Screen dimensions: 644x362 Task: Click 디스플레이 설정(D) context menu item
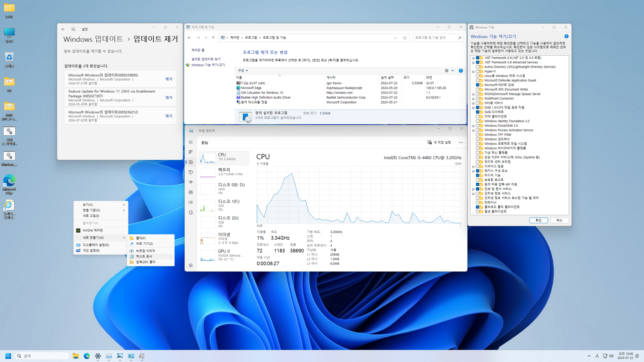point(96,245)
